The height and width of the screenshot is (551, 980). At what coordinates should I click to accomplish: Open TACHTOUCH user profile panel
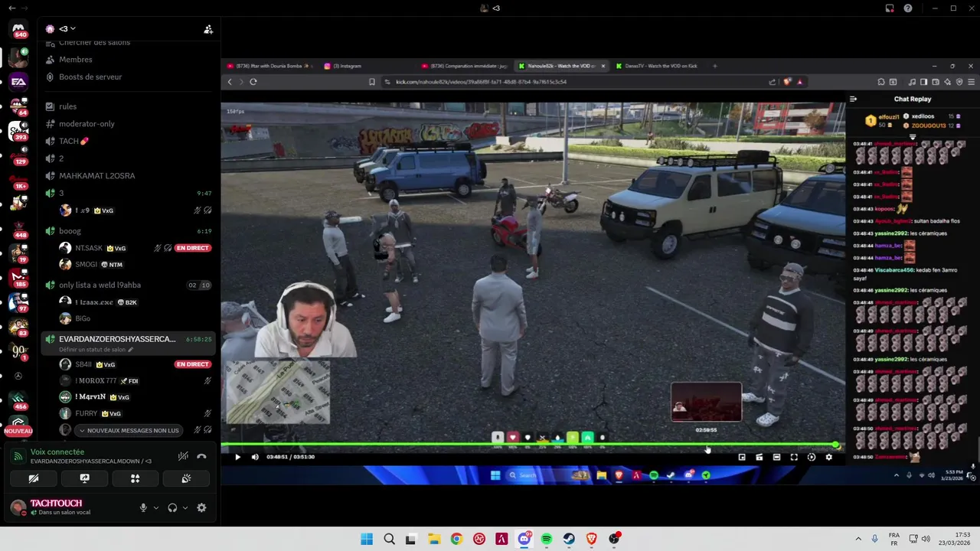click(61, 507)
